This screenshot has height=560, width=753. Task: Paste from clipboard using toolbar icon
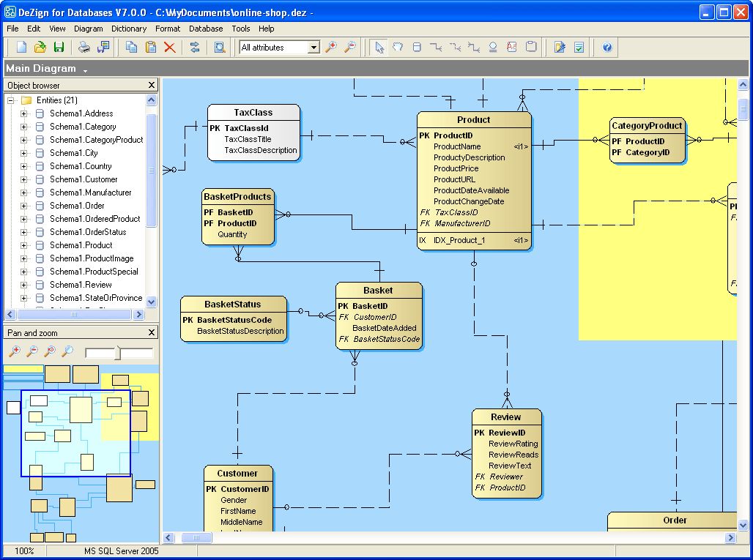click(x=151, y=46)
